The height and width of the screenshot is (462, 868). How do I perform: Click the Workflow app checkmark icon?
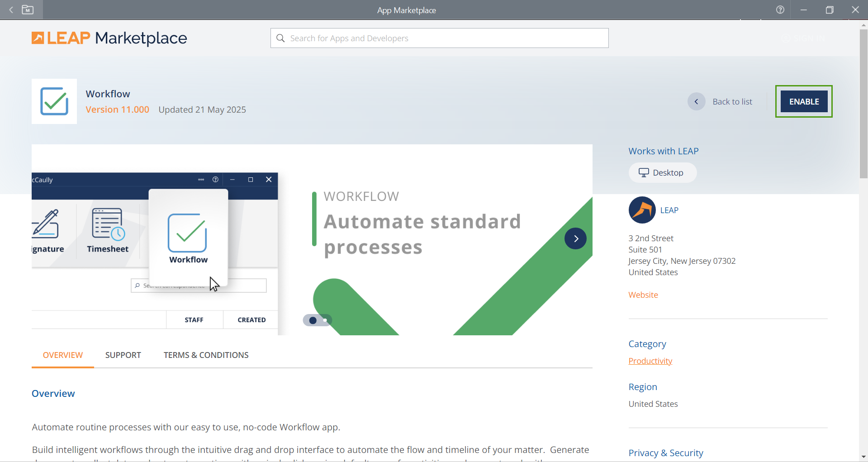click(x=54, y=101)
